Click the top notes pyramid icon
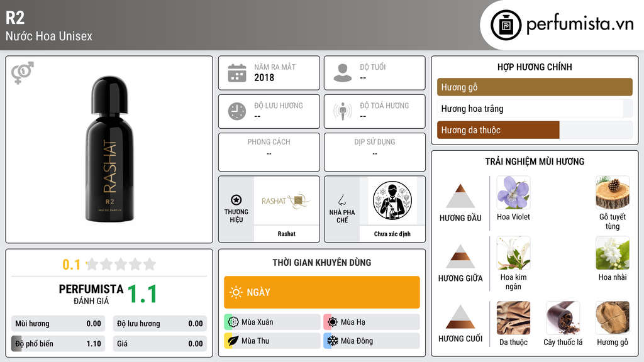The height and width of the screenshot is (362, 644). pyautogui.click(x=460, y=196)
